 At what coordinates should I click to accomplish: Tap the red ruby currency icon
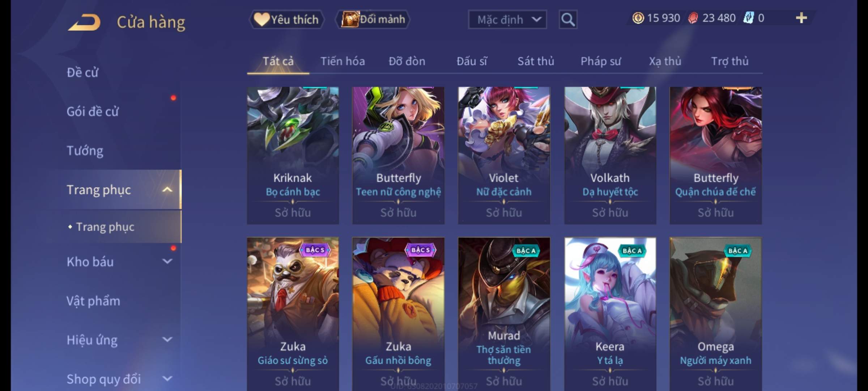click(693, 18)
